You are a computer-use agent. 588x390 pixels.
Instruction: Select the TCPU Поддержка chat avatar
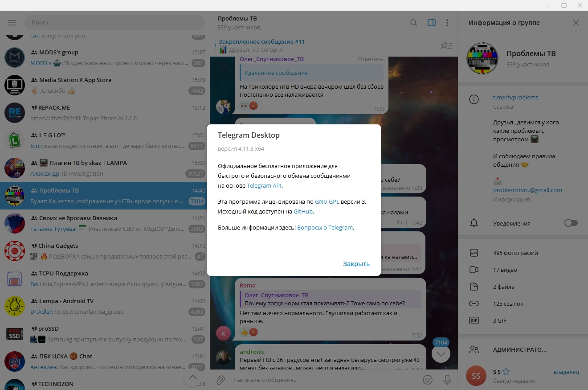coord(15,279)
